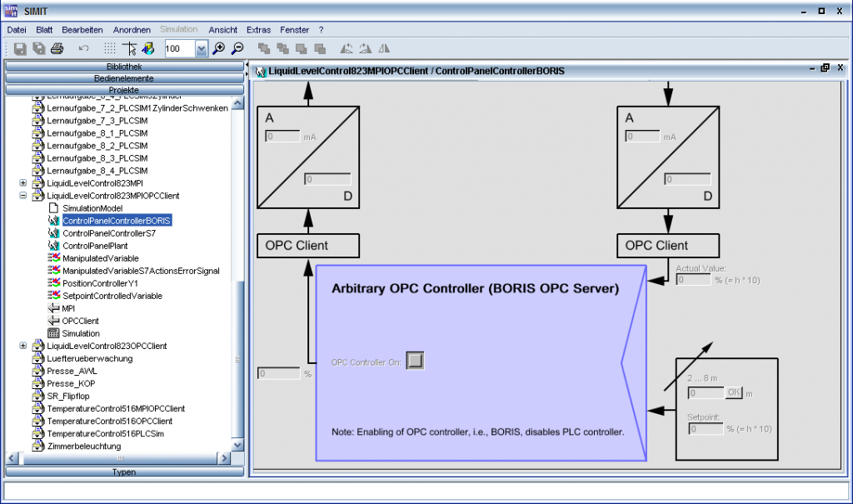Image resolution: width=853 pixels, height=504 pixels.
Task: Open the Simulation calculator icon item in tree
Action: pos(81,333)
